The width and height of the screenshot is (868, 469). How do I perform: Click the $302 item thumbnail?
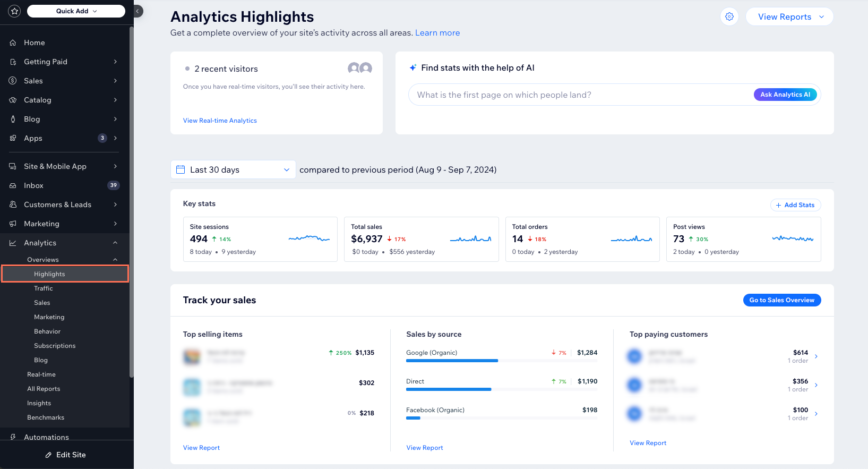coord(192,387)
